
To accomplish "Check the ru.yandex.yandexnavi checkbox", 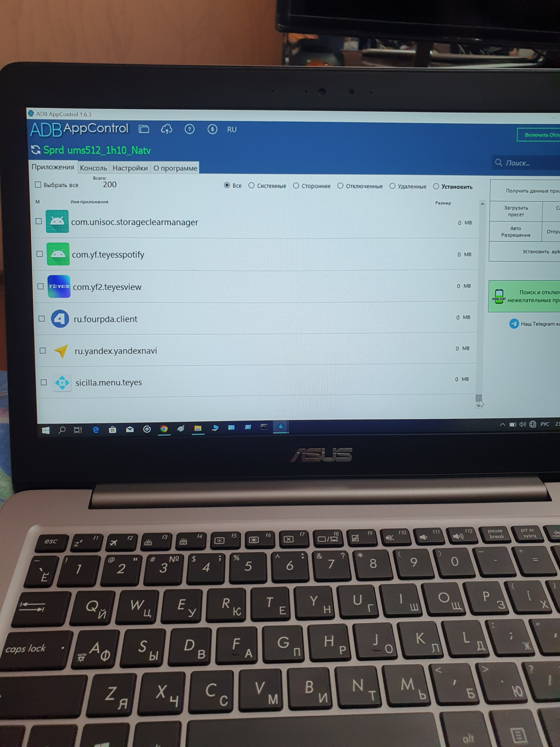I will click(43, 351).
